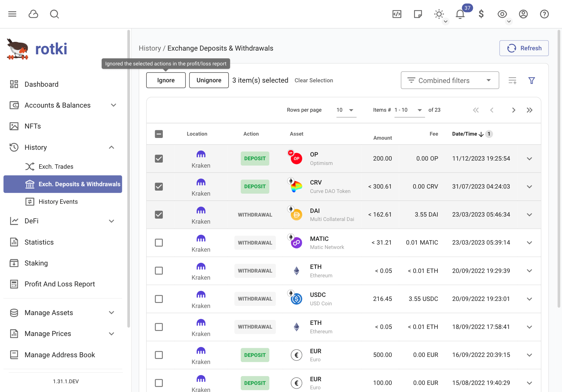Open global search magnifier icon
The image size is (562, 392).
tap(54, 14)
